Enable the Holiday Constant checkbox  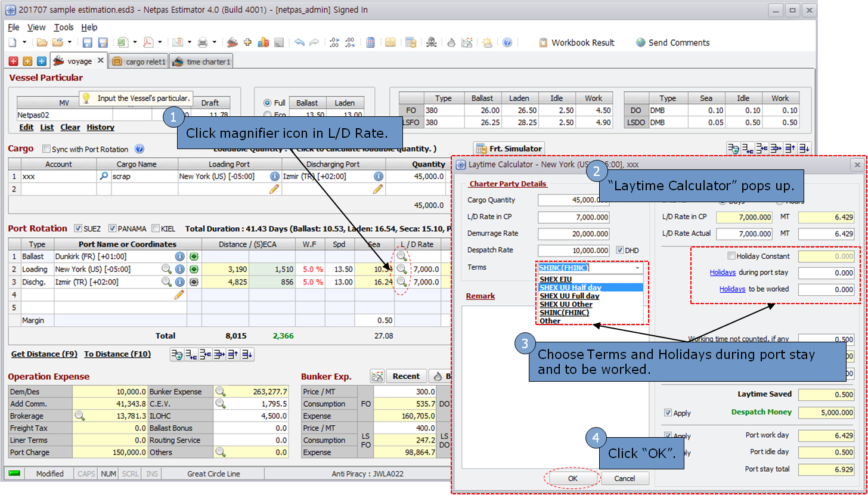point(731,256)
